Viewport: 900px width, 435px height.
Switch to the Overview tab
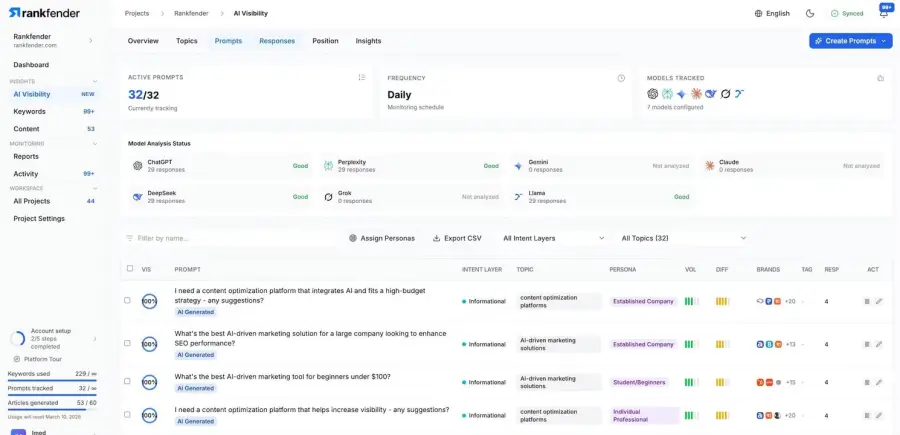143,41
